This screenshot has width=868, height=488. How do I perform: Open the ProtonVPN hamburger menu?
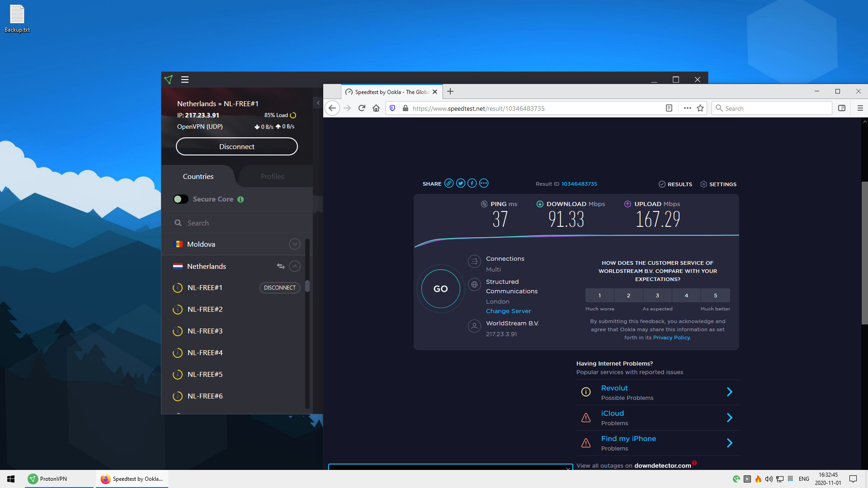point(185,80)
